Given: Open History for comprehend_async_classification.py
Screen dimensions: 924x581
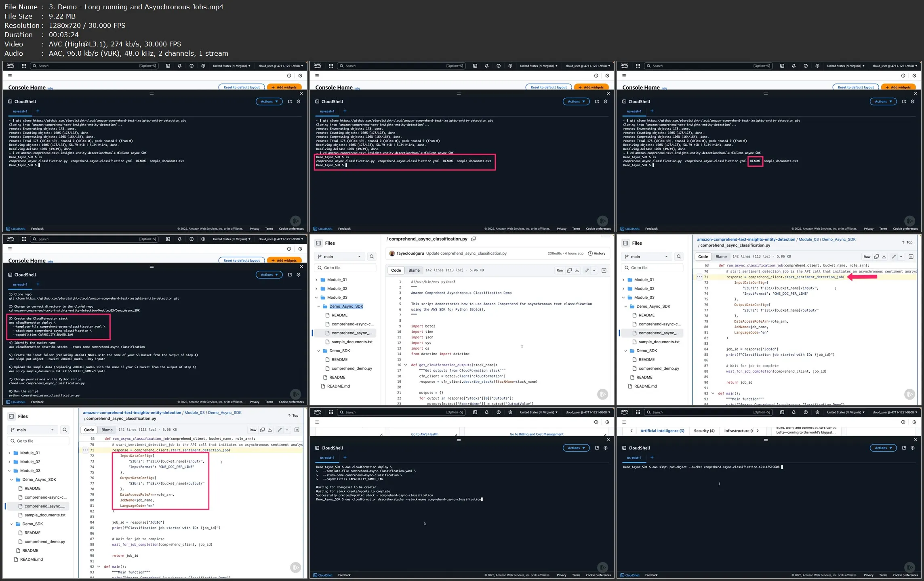Looking at the screenshot, I should click(x=597, y=254).
